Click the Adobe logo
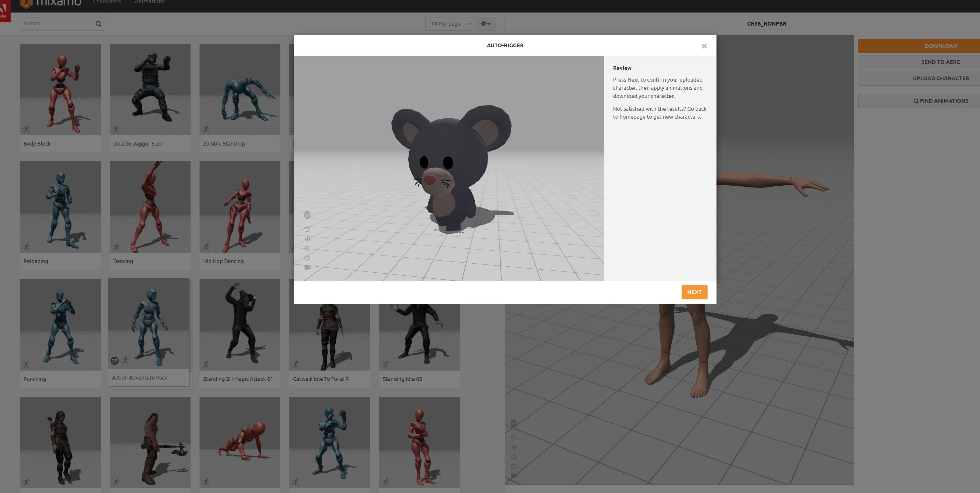This screenshot has height=493, width=980. click(5, 11)
